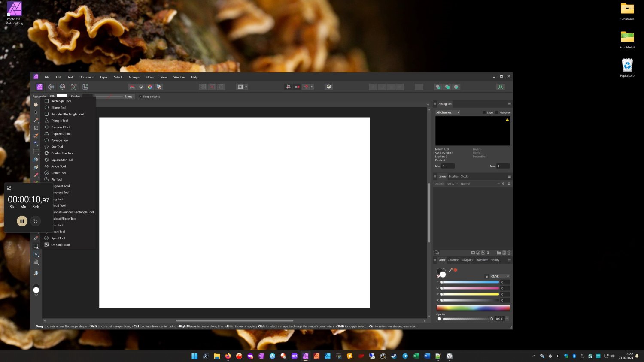Click the color wheel Auto Colors icon
This screenshot has height=362, width=644.
[150, 87]
